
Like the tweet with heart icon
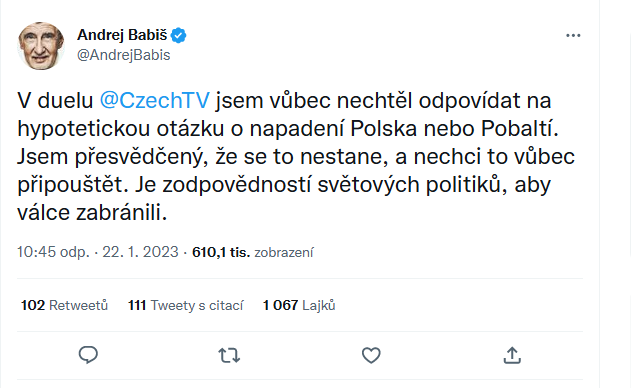coord(371,355)
